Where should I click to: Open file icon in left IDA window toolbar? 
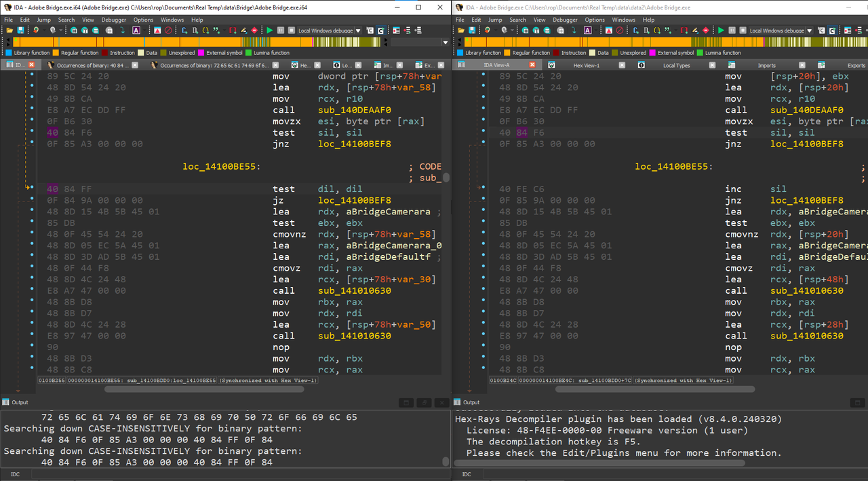coord(9,31)
